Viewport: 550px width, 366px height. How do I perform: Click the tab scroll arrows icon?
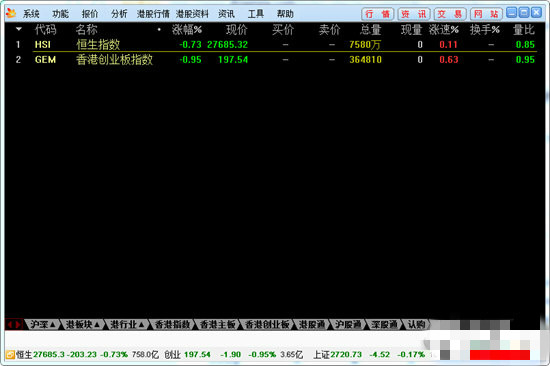(x=14, y=325)
